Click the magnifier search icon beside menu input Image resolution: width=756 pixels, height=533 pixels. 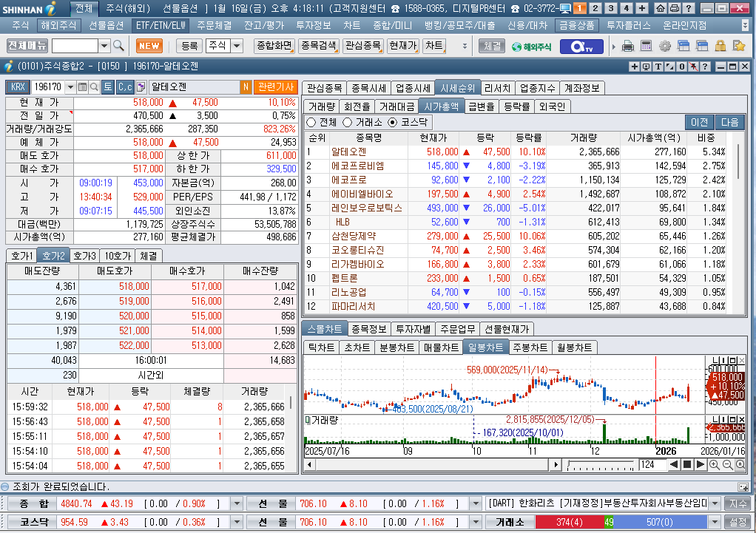tap(118, 46)
